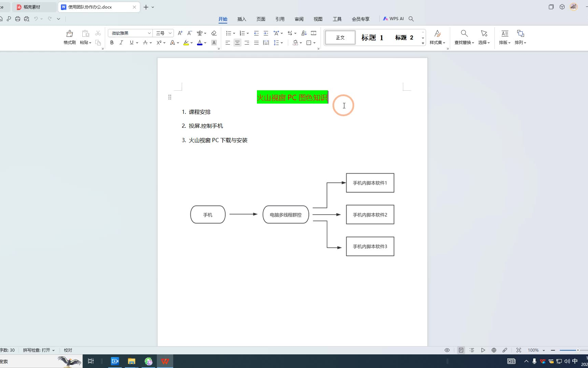588x368 pixels.
Task: Open the 页面 ribbon tab
Action: [x=261, y=19]
